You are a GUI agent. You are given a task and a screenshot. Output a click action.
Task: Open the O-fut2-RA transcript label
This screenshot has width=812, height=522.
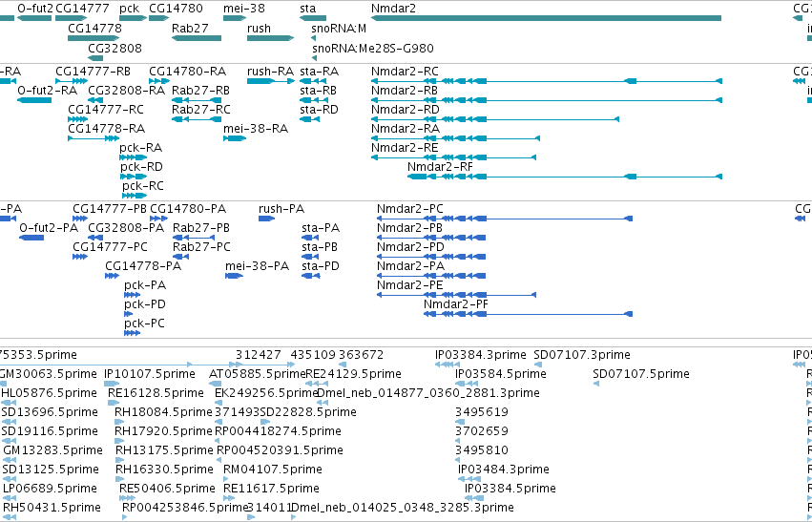coord(47,90)
